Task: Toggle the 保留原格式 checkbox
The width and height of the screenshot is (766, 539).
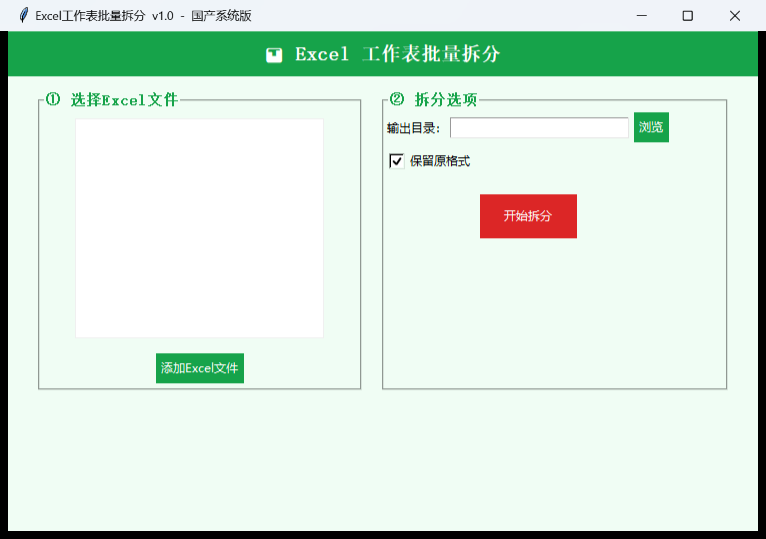Action: pos(397,161)
